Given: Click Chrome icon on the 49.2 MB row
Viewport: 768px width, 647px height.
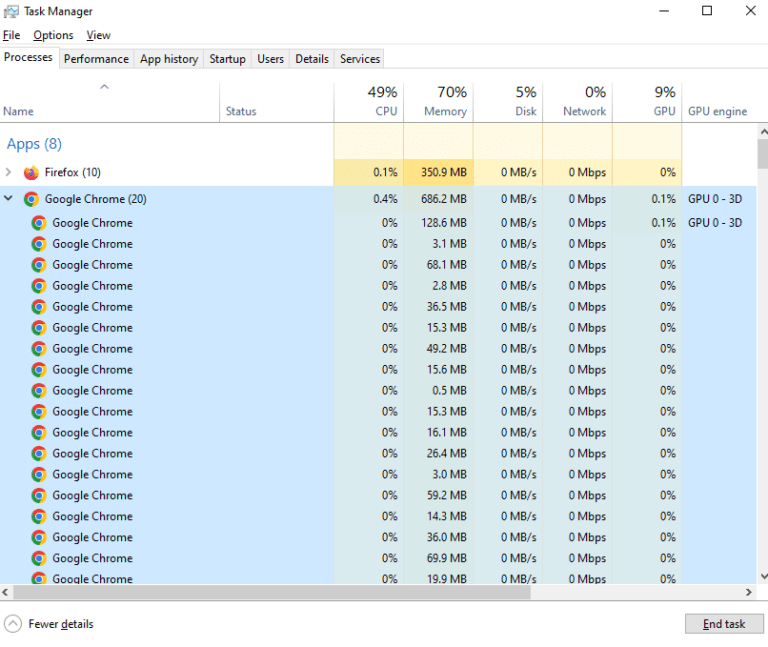Looking at the screenshot, I should [39, 349].
